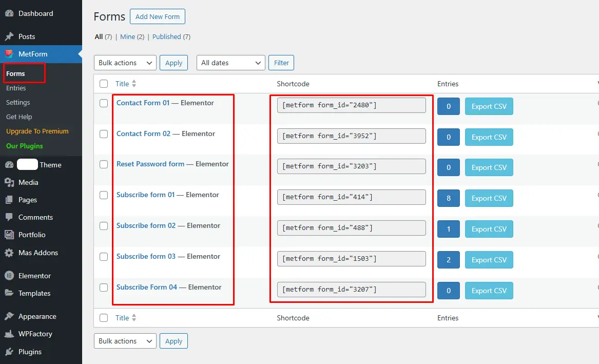Screen dimensions: 599x364
Task: Show Mine (2) forms filter
Action: pos(132,36)
